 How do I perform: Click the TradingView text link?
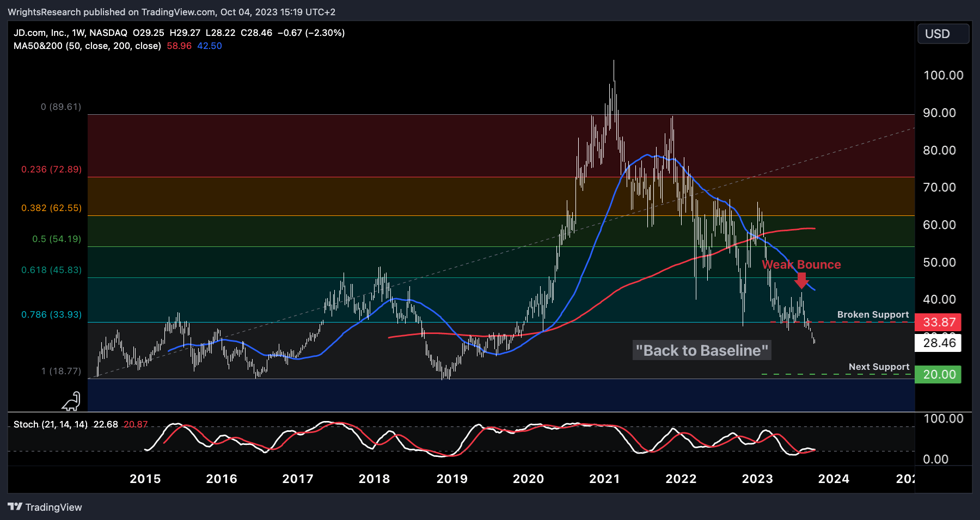coord(53,507)
